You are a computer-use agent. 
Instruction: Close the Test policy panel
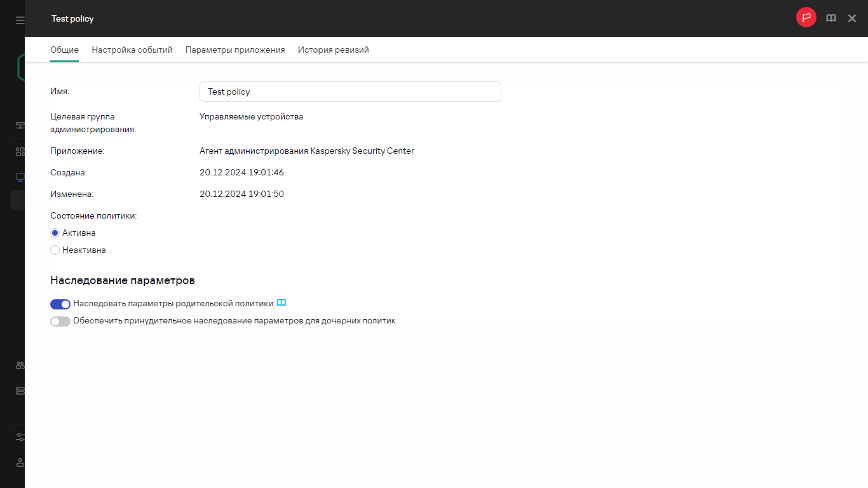point(852,18)
